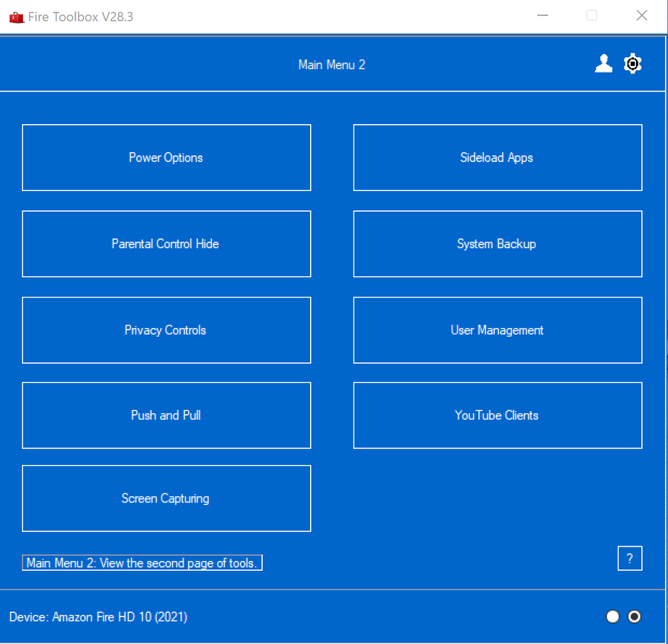Open Power Options
Screen dimensions: 668x644
pos(167,158)
